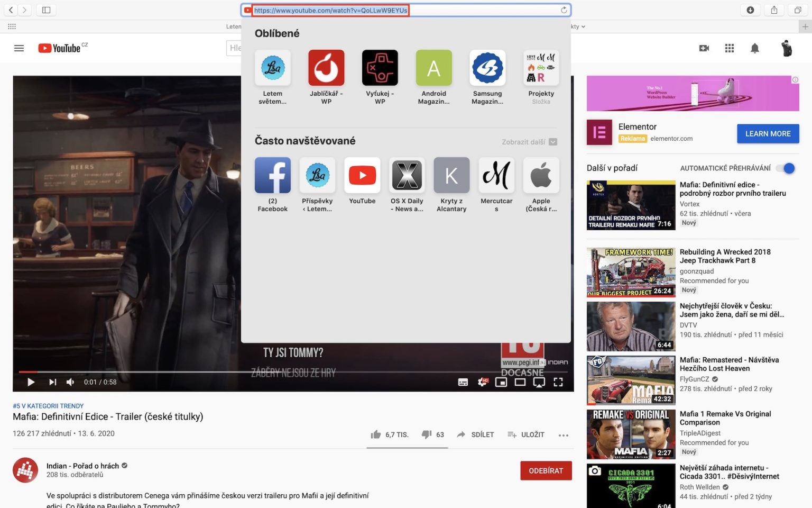Open Vortex channel name link
812x508 pixels.
pos(689,204)
